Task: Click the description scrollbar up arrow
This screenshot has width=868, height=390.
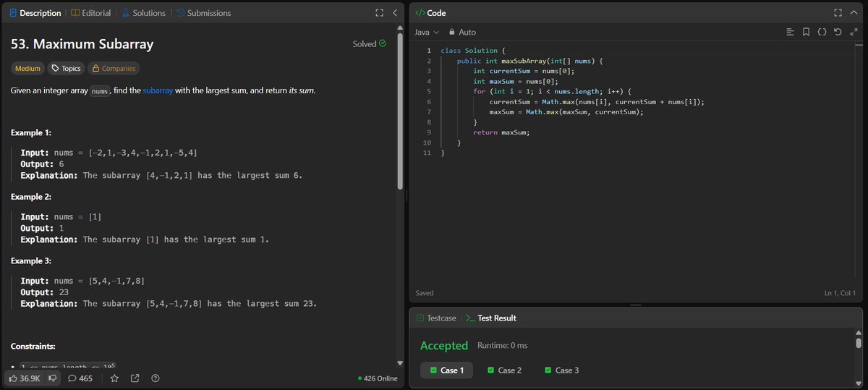Action: pos(401,28)
